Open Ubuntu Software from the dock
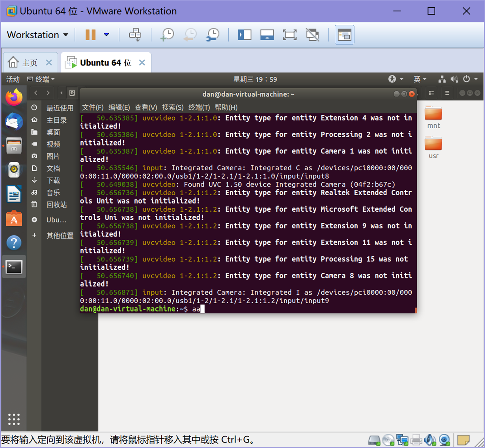 (14, 218)
